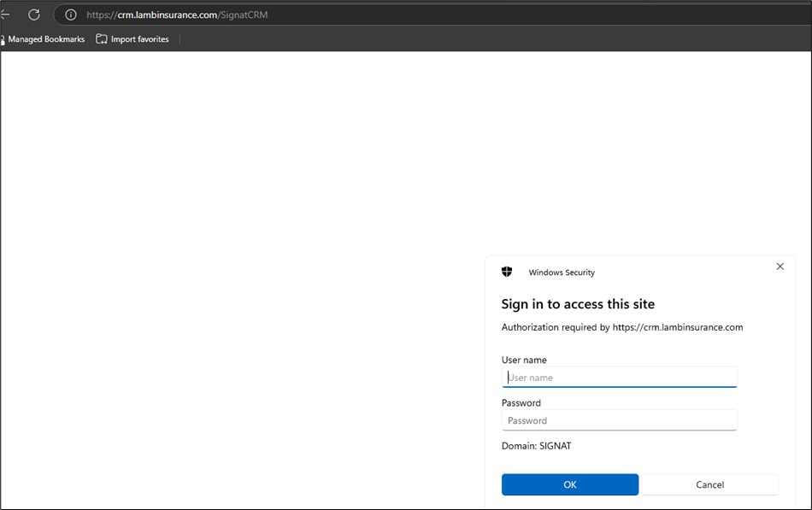Click the Password label
Screen dimensions: 812x510
(x=520, y=402)
